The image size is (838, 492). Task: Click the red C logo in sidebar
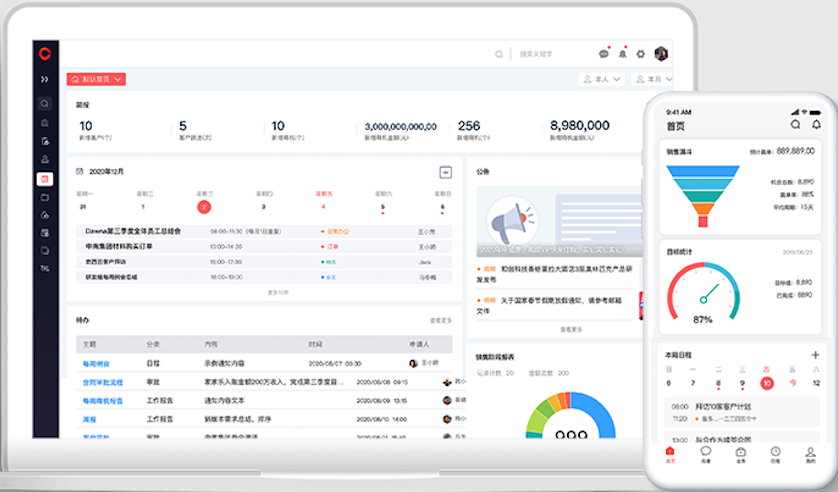click(45, 53)
